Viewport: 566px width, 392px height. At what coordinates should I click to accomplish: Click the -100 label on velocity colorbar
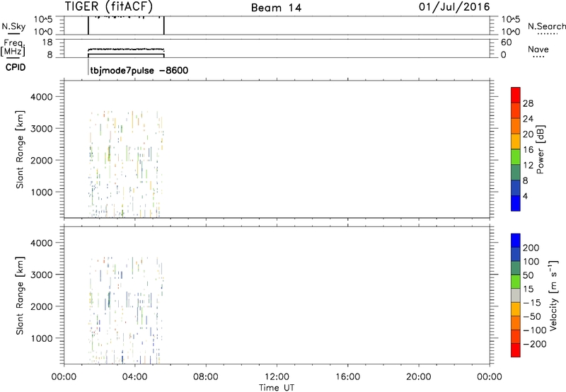[x=535, y=330]
